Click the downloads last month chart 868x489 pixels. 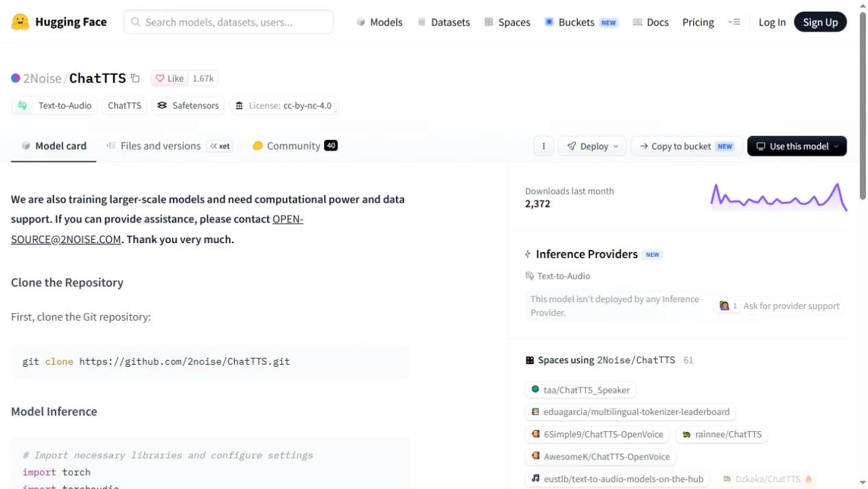point(778,196)
